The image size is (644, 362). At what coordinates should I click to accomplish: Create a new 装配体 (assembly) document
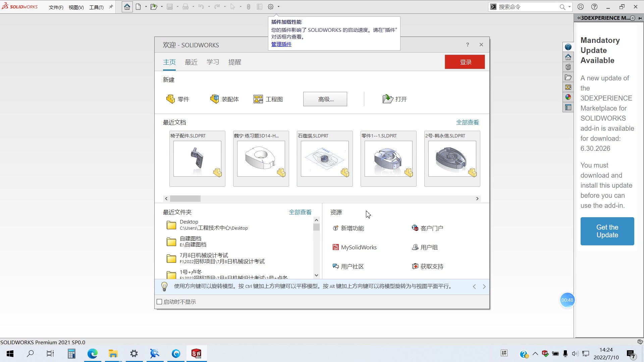click(225, 99)
